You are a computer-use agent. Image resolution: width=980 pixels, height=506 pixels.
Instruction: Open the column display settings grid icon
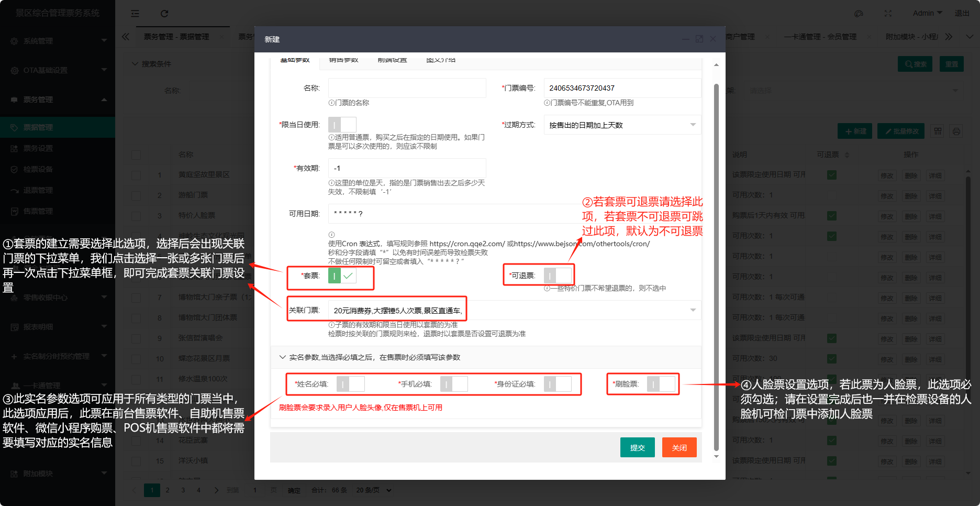click(x=938, y=131)
